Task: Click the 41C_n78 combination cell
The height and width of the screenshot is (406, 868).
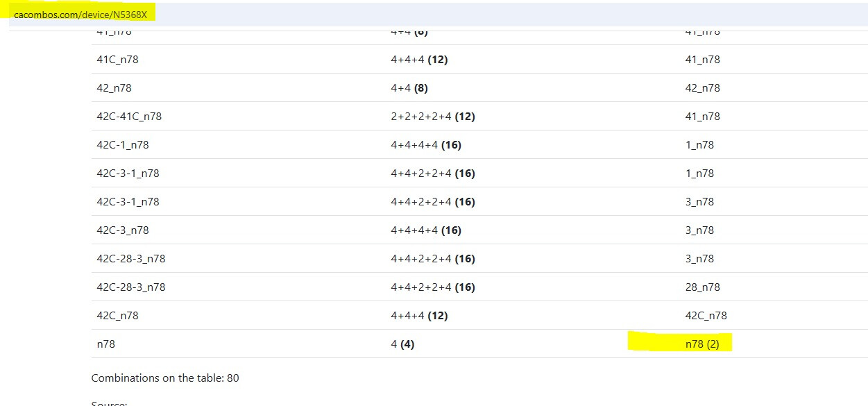Action: (x=117, y=60)
